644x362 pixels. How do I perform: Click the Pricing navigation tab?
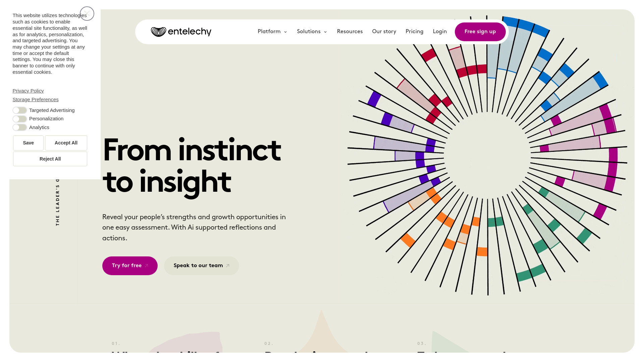coord(415,32)
